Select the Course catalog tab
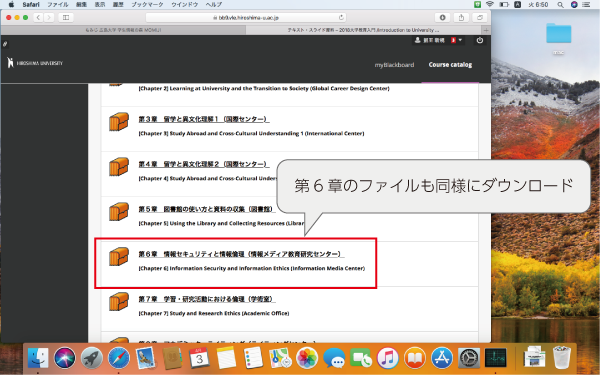The height and width of the screenshot is (375, 600). 450,65
